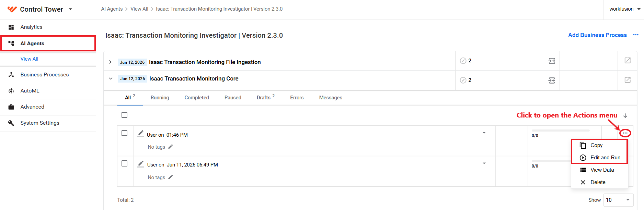
Task: Open the Show 10 rows-per-page dropdown
Action: tap(618, 200)
